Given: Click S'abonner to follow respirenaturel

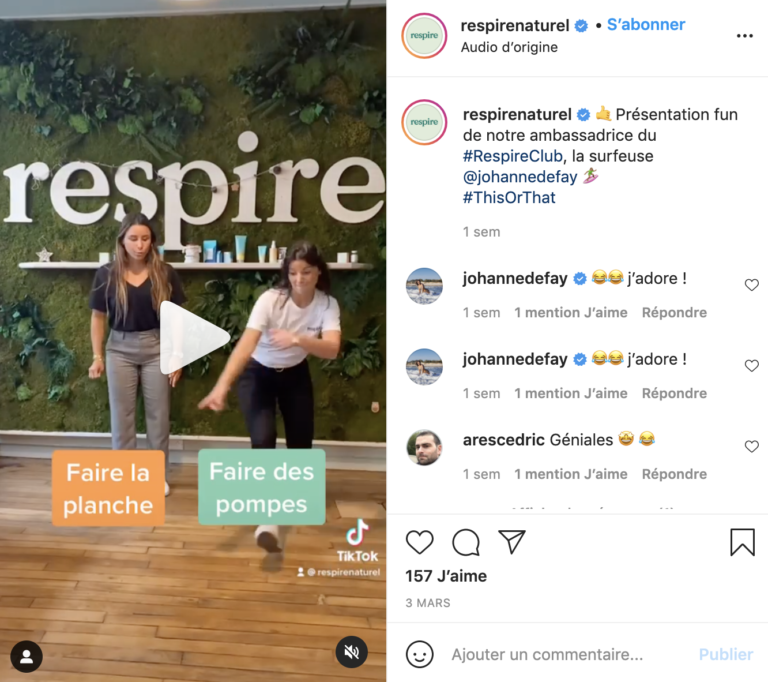Looking at the screenshot, I should click(x=646, y=24).
